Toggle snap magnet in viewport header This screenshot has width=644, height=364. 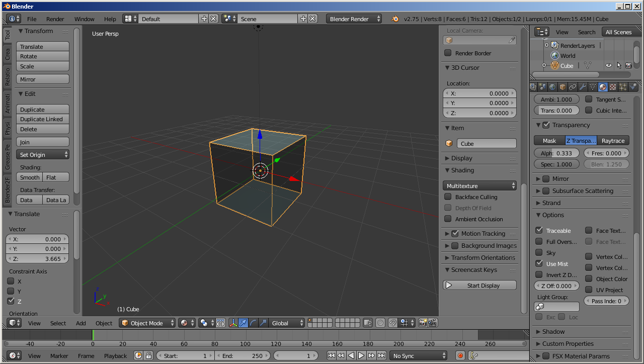click(393, 323)
